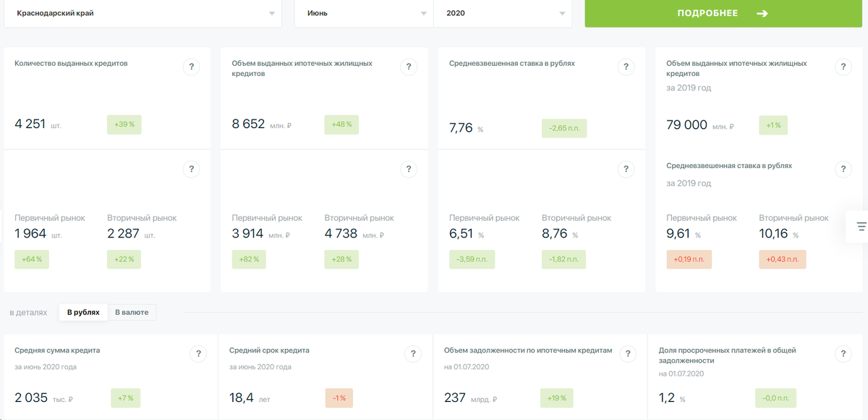Open help icon beside Средневзвешенная ставка в рублях 7,76 %
Viewport: 868px width, 420px height.
pos(626,67)
